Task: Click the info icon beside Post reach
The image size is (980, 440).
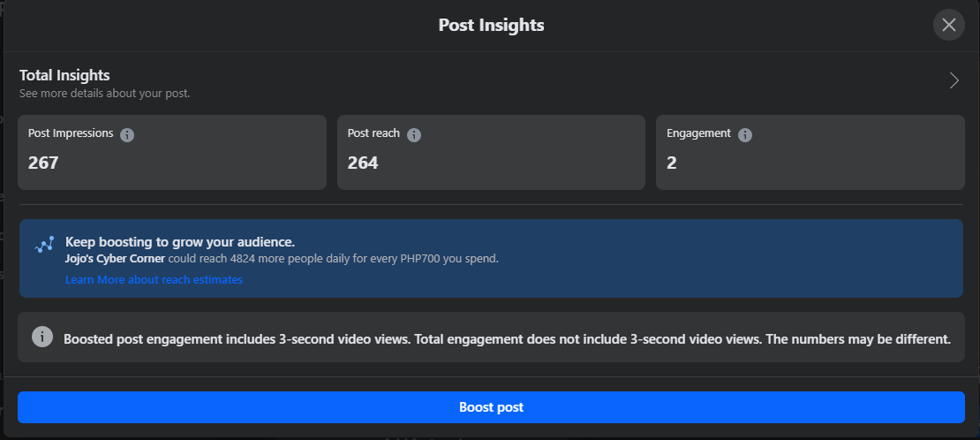Action: pos(414,135)
